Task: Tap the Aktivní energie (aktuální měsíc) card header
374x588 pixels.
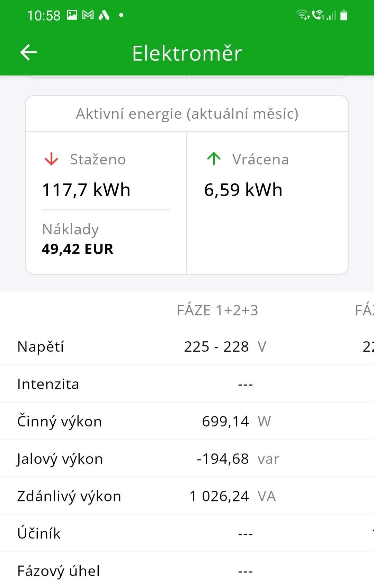Action: (x=187, y=114)
